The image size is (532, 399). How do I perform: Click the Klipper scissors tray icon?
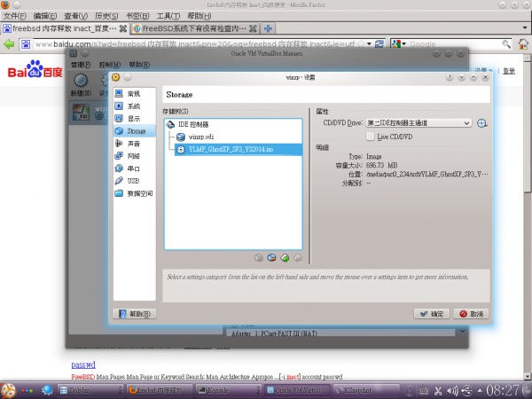click(x=438, y=390)
